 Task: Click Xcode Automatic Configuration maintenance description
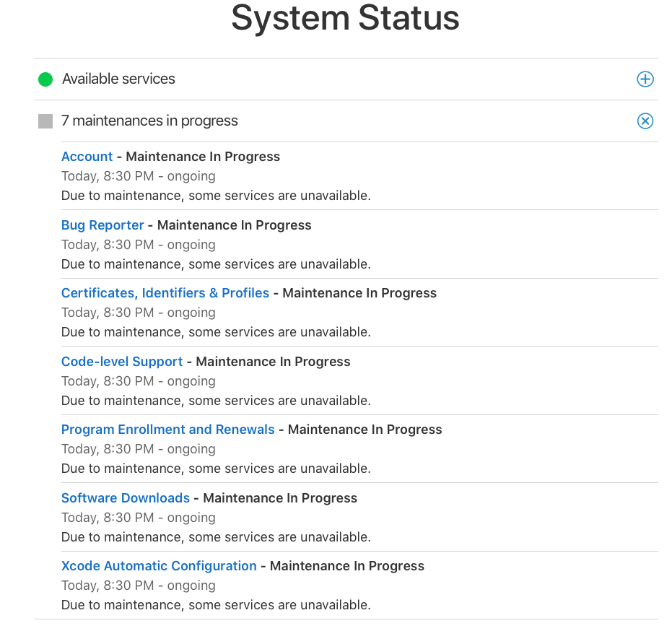216,605
